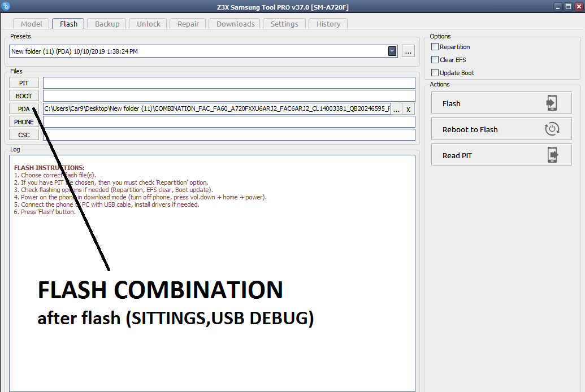Minimize the Z3X Samsung Tool window
Image resolution: width=585 pixels, height=392 pixels.
(558, 7)
